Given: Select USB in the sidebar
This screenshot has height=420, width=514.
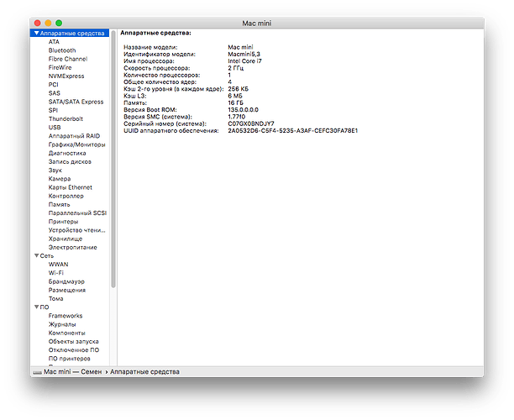Looking at the screenshot, I should tap(55, 127).
